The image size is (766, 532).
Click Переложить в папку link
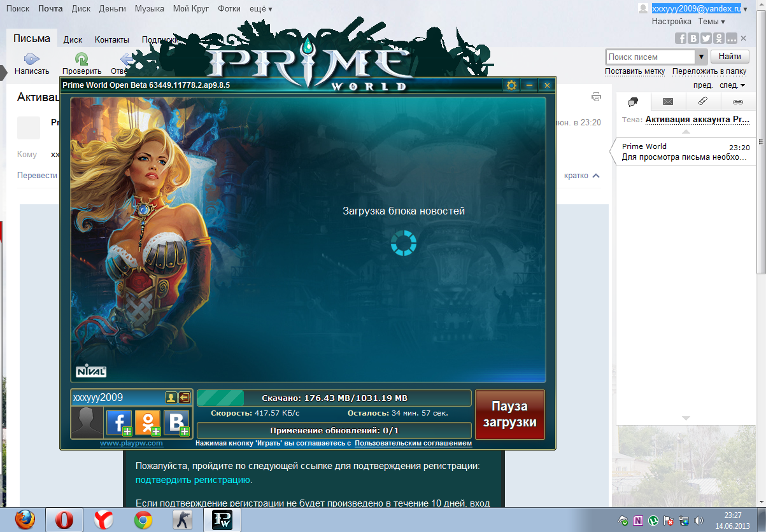pos(709,71)
